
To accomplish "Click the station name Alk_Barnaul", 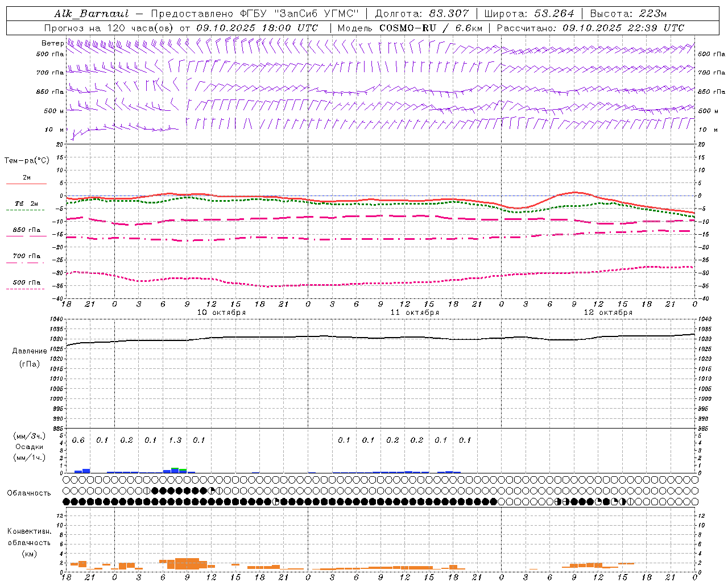I will [92, 14].
